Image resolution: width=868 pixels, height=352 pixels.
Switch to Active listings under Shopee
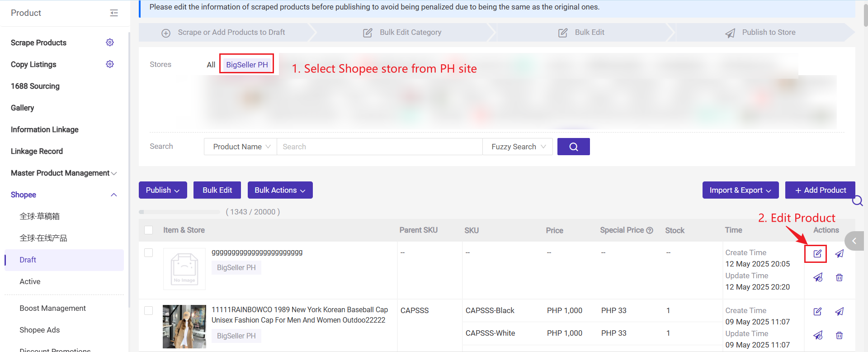tap(30, 281)
